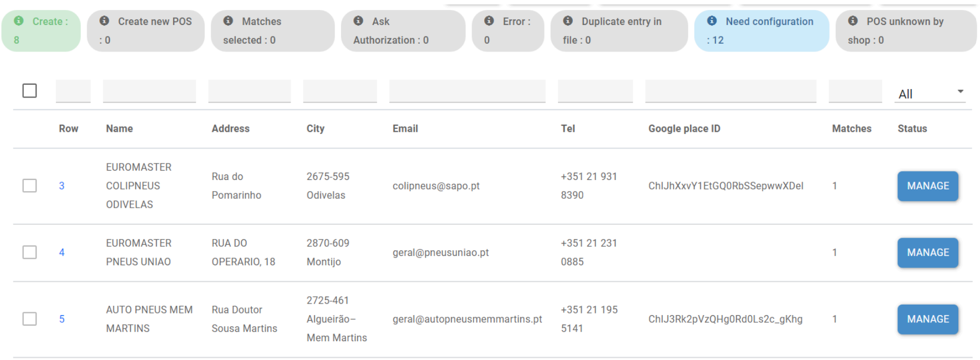Select the Need configuration : 12 filter
Image resolution: width=980 pixels, height=360 pixels.
761,30
